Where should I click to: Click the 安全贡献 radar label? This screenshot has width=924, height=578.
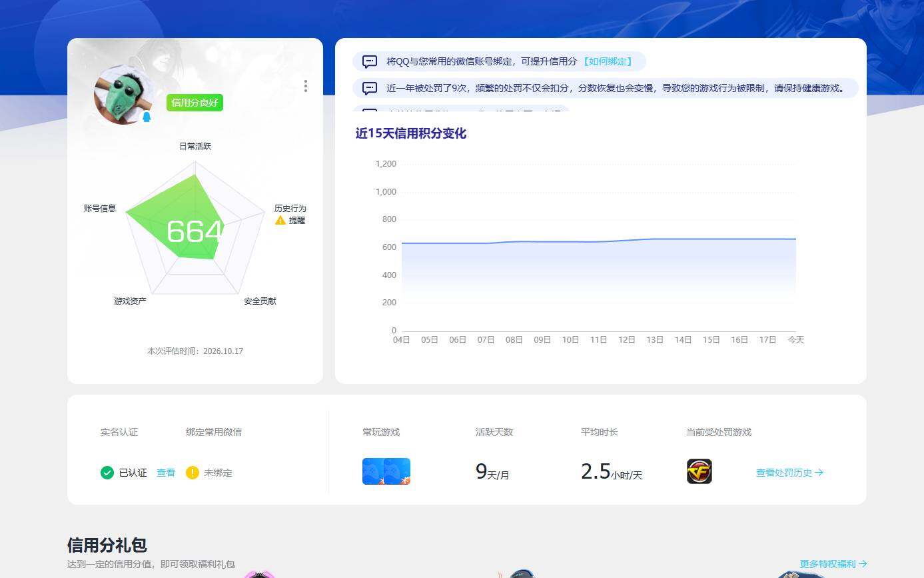tap(260, 301)
